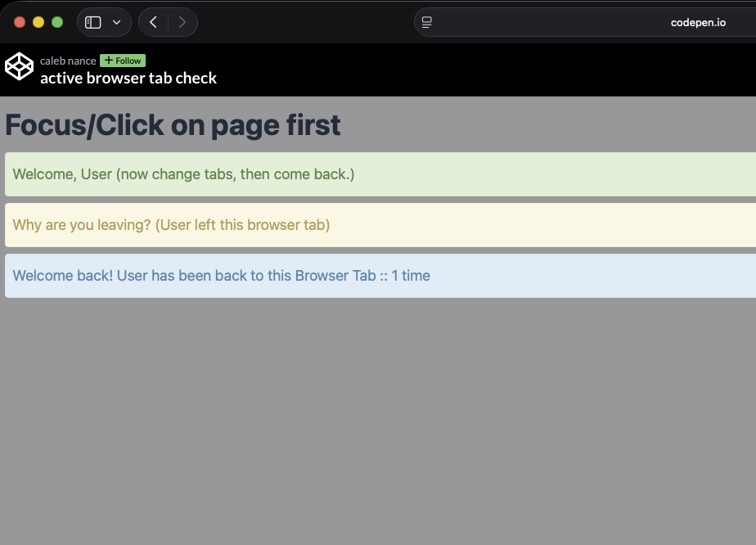
Task: Minimize the window using yellow button
Action: point(38,22)
